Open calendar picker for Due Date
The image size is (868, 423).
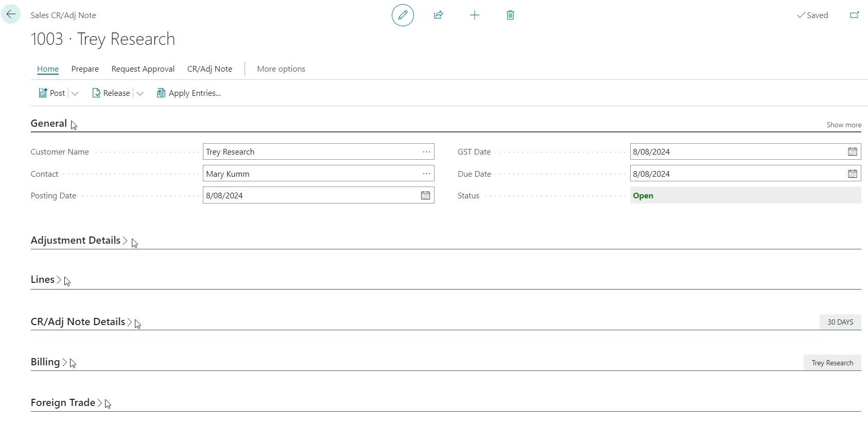pyautogui.click(x=853, y=174)
